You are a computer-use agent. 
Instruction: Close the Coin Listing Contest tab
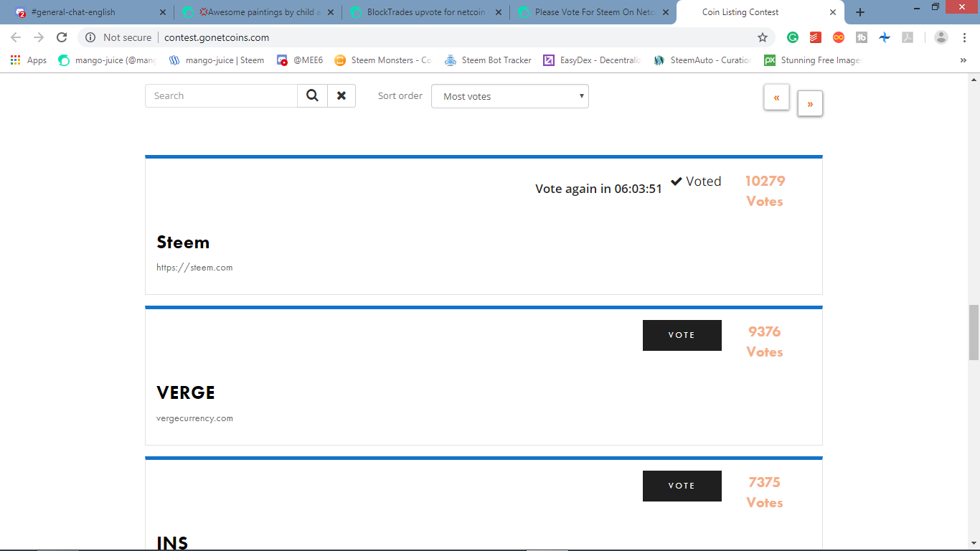point(833,12)
